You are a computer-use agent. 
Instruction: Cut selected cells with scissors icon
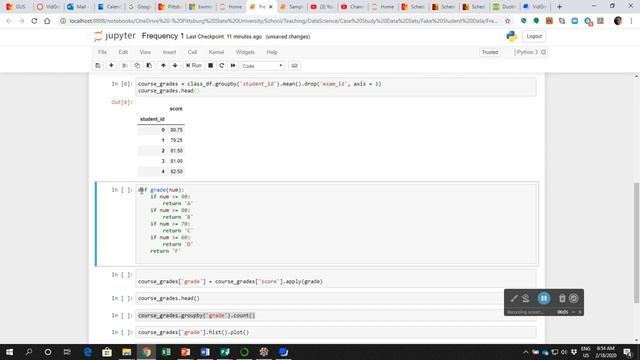[124, 66]
